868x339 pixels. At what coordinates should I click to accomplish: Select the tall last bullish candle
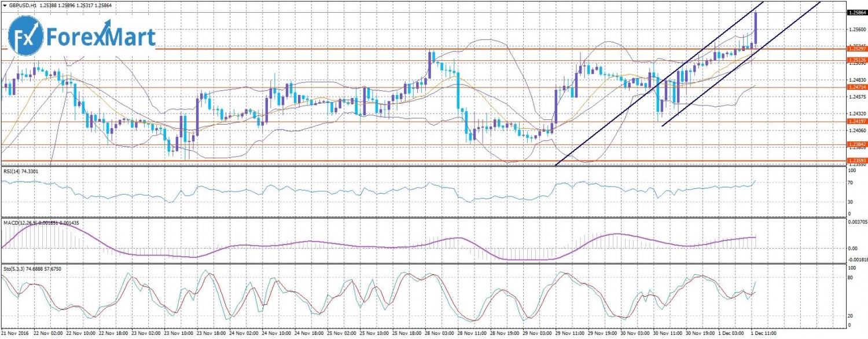click(x=756, y=28)
